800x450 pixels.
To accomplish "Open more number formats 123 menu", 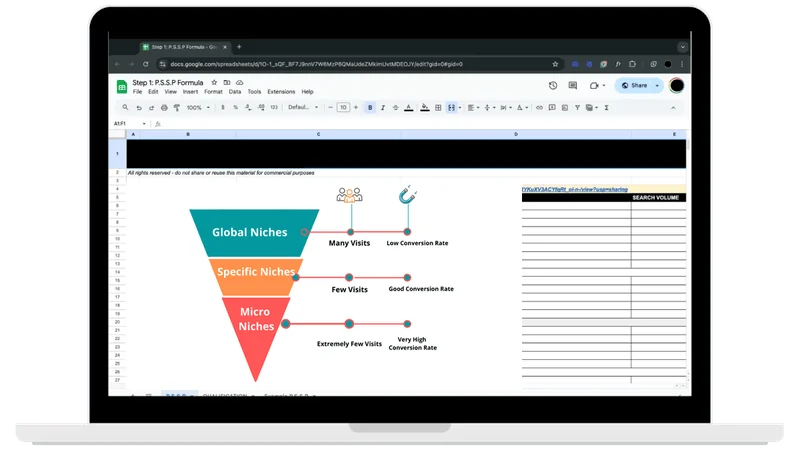I will tap(274, 108).
